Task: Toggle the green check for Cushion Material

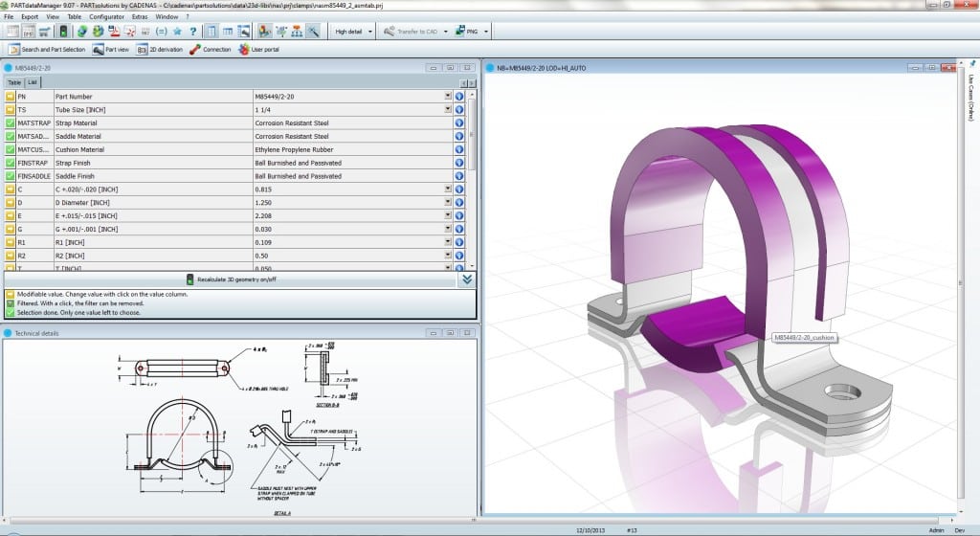Action: point(11,149)
